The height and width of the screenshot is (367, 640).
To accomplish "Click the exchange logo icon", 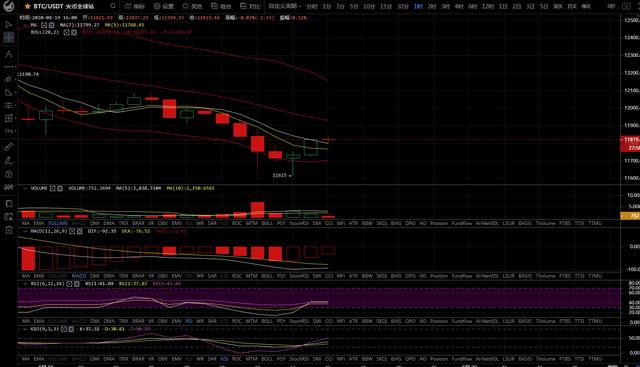I will click(x=9, y=6).
